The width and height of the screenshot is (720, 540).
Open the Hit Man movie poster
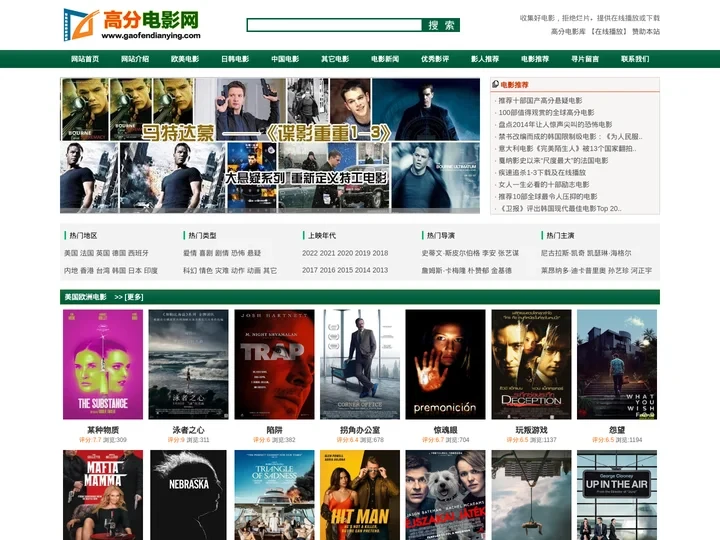click(360, 495)
